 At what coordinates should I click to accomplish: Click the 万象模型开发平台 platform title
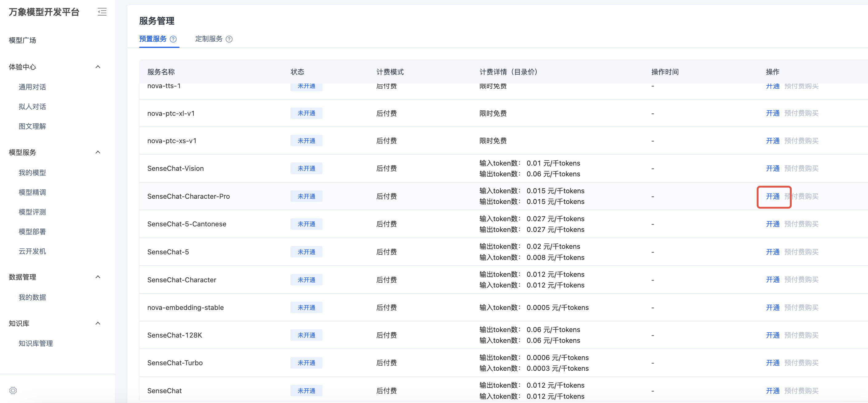(x=44, y=12)
